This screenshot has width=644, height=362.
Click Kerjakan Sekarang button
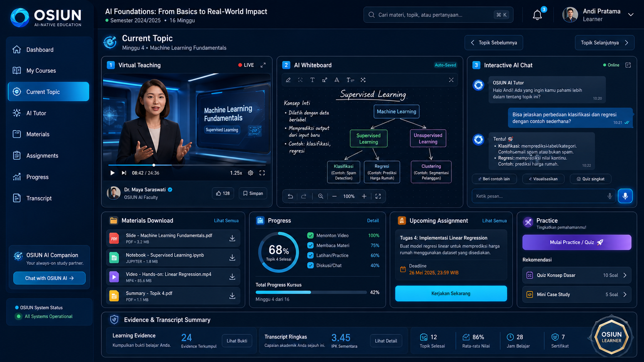tap(451, 294)
